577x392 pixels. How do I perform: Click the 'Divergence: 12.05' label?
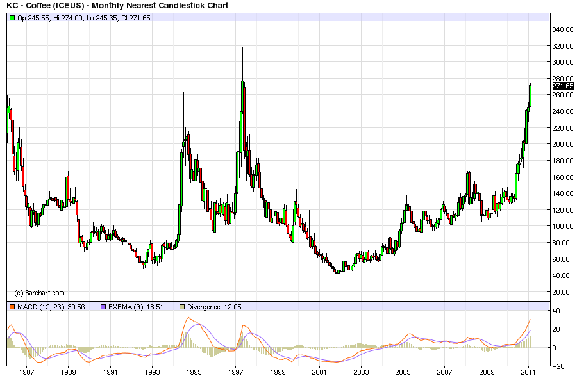214,307
